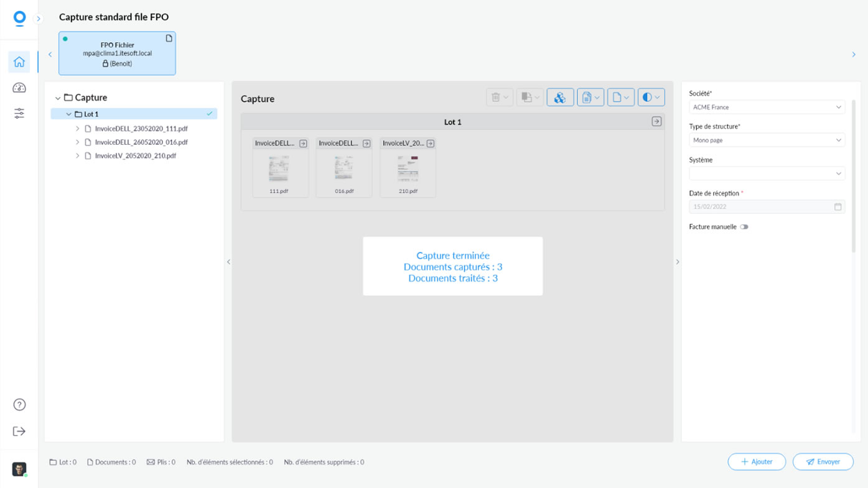The height and width of the screenshot is (488, 868).
Task: Open the Type de structure dropdown
Action: 767,140
